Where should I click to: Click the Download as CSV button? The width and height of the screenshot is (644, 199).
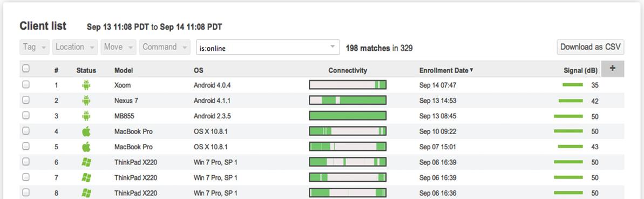590,47
